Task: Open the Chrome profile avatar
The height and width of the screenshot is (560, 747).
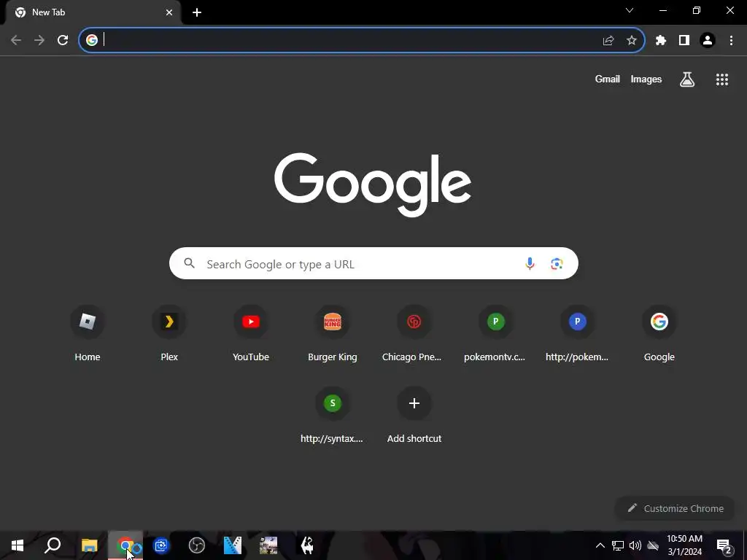Action: (708, 41)
